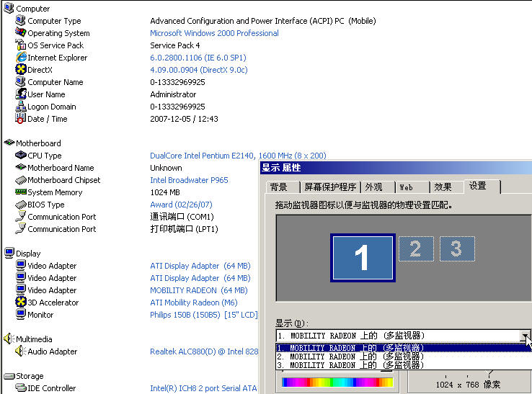Viewport: 532px width, 394px height.
Task: Click the System Memory icon
Action: (x=21, y=192)
